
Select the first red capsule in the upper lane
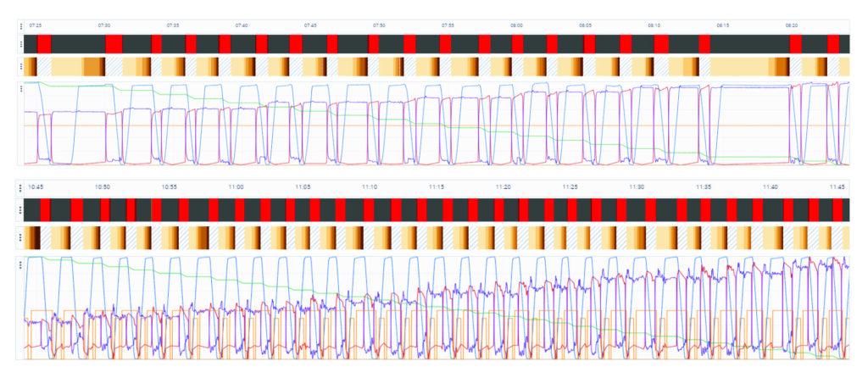coord(44,44)
